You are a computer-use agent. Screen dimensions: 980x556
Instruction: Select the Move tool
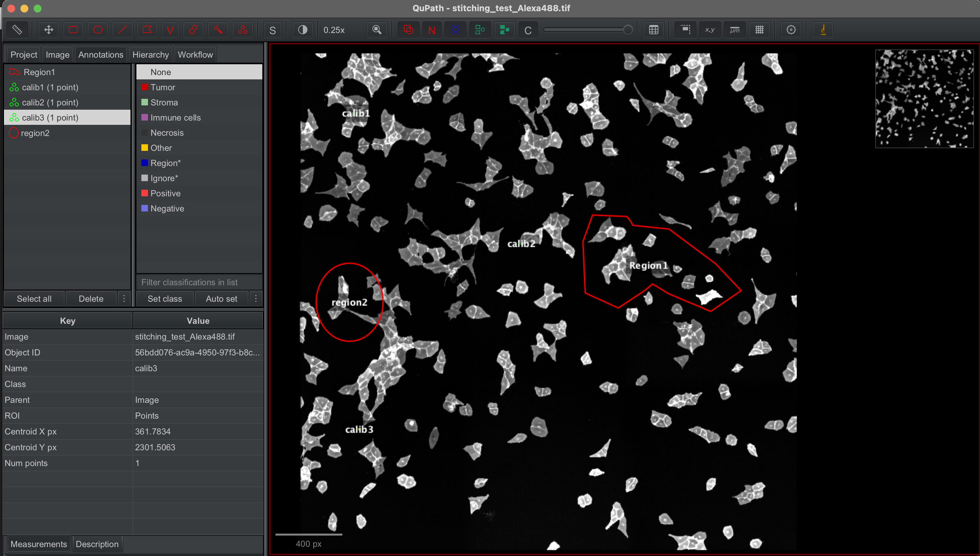pos(48,30)
